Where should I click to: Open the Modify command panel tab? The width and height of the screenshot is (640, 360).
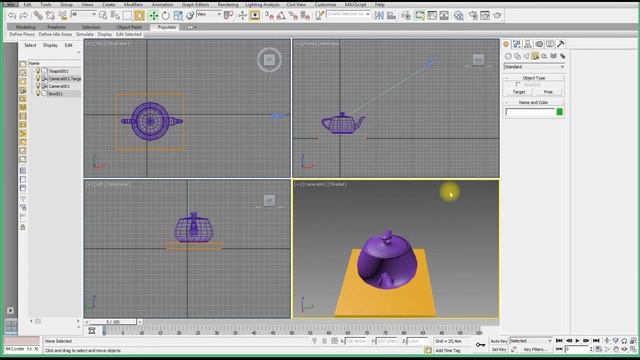pyautogui.click(x=517, y=44)
